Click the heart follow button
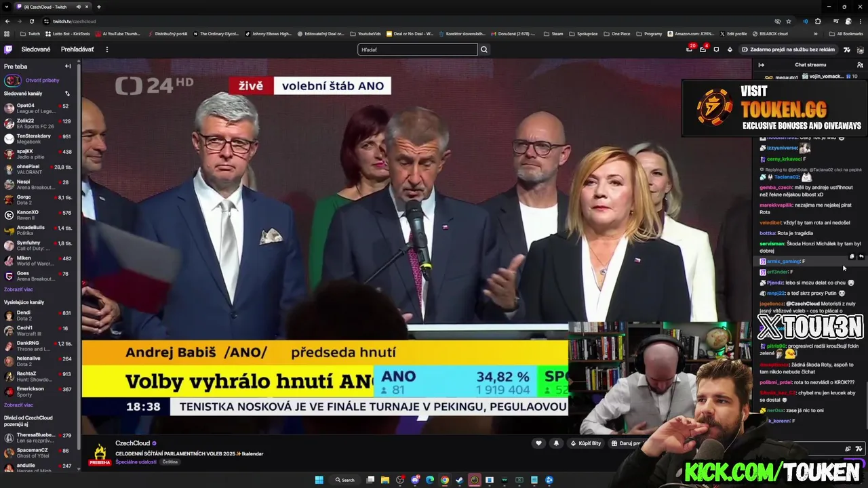868x488 pixels. (538, 443)
